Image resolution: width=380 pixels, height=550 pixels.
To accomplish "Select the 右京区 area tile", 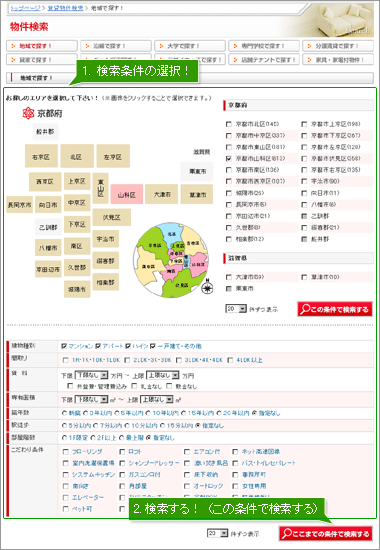I will (x=41, y=156).
